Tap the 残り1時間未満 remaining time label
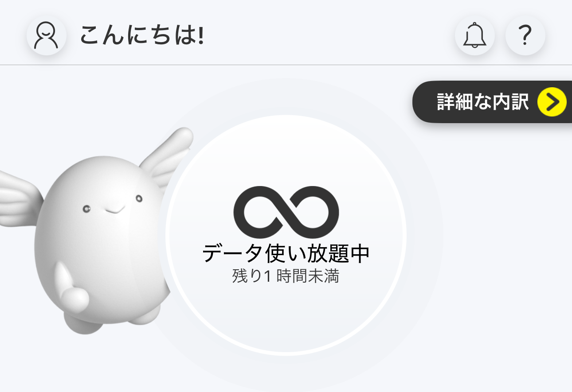The image size is (572, 392). tap(286, 276)
